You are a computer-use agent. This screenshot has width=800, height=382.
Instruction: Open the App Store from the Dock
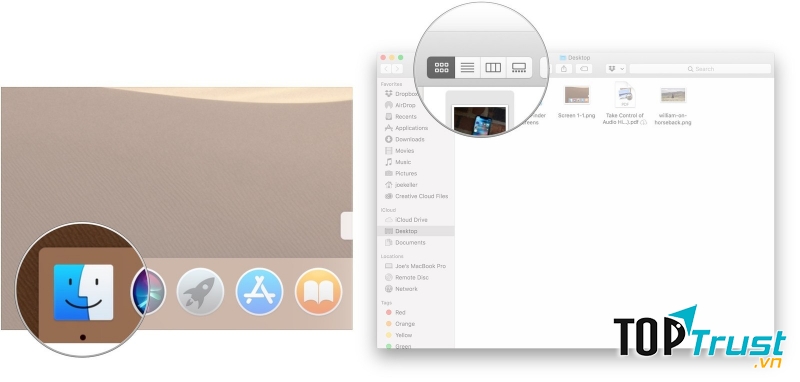coord(259,292)
